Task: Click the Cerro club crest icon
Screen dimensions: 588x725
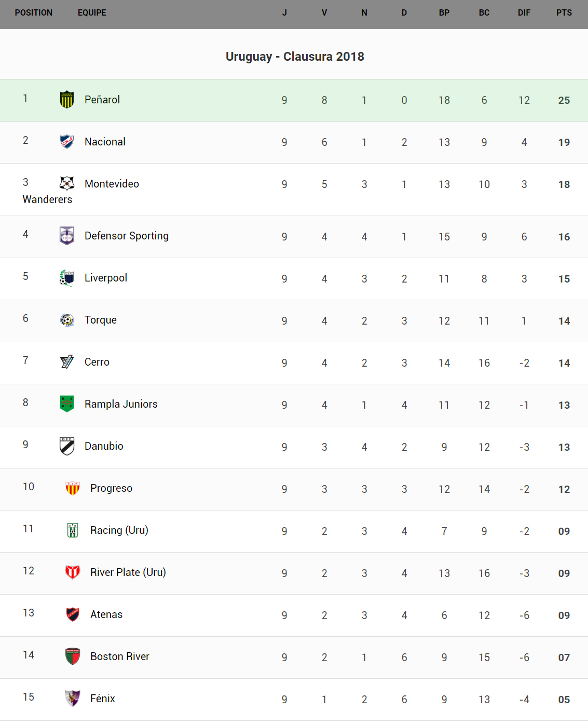Action: tap(67, 362)
